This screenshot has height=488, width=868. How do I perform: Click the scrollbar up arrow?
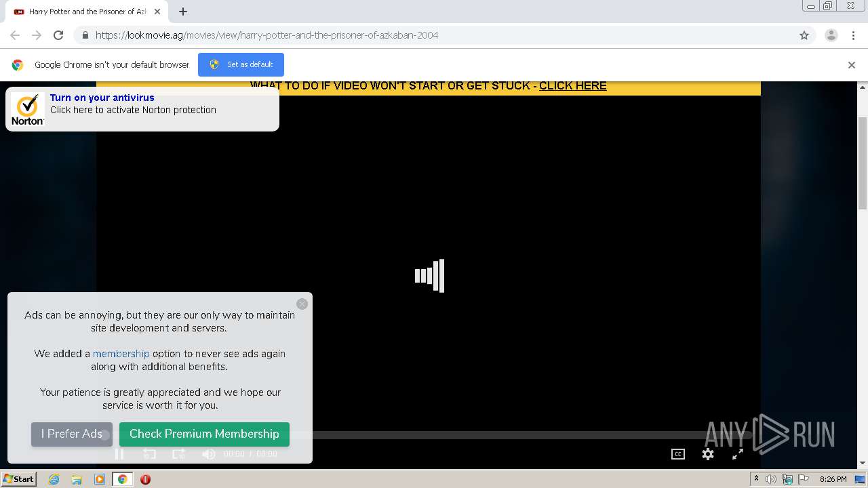(863, 87)
